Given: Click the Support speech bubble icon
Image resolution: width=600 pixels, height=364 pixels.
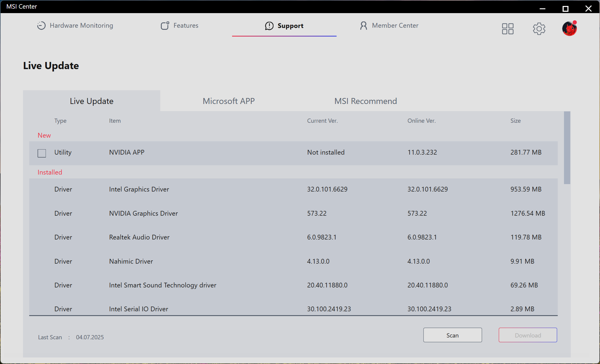Looking at the screenshot, I should click(269, 26).
